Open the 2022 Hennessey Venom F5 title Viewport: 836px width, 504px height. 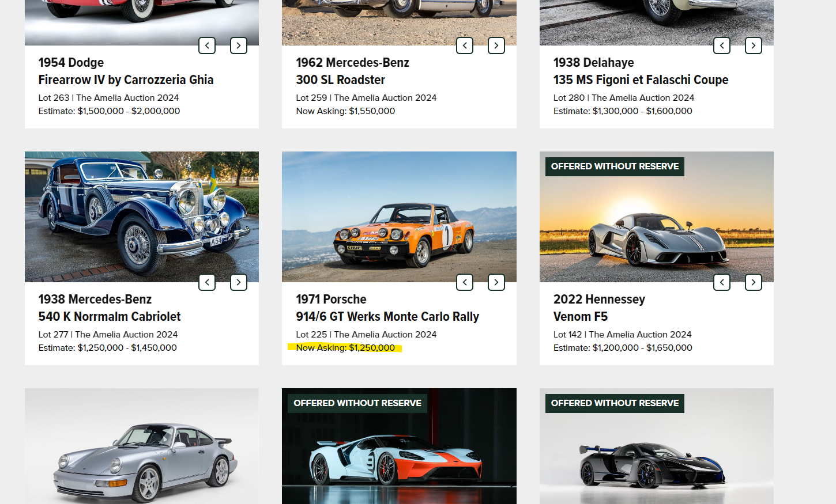click(599, 308)
